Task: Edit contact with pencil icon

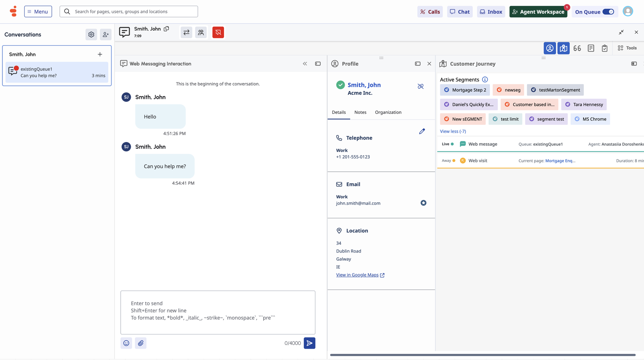Action: pos(422,131)
